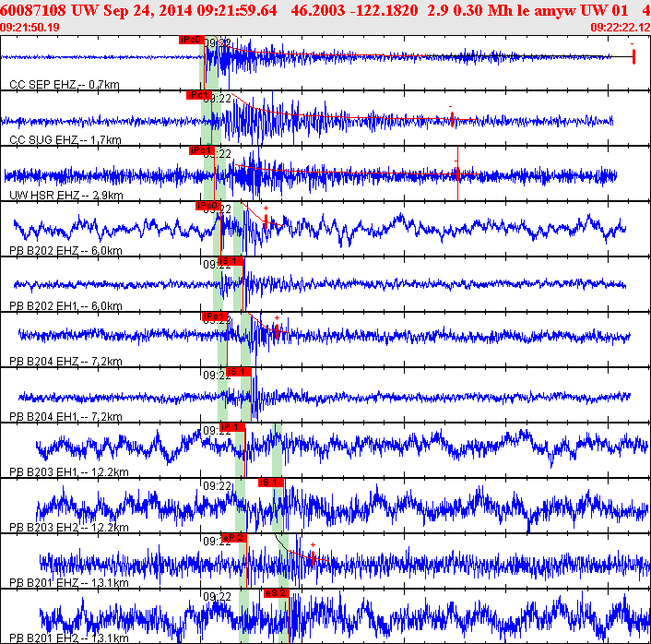Click the station label PB B202 EHZ -- 6.0km
This screenshot has width=651, height=644.
(65, 251)
